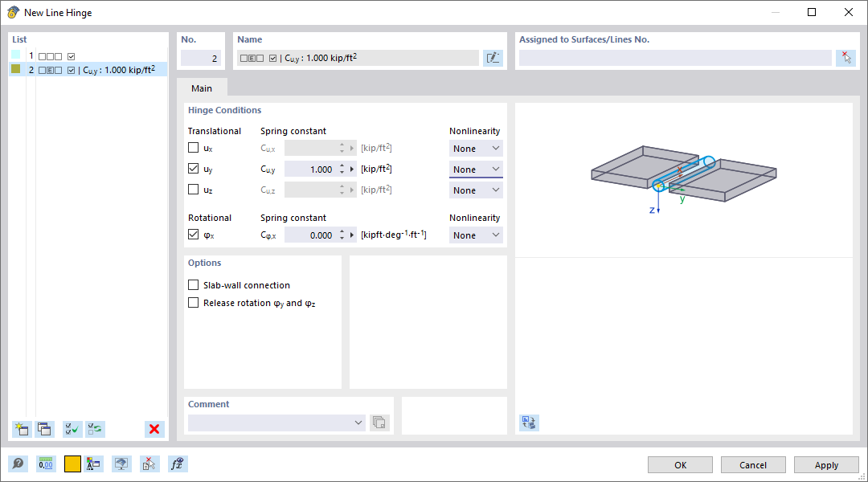Open the units and decimal places settings
This screenshot has height=482, width=868.
[x=46, y=464]
